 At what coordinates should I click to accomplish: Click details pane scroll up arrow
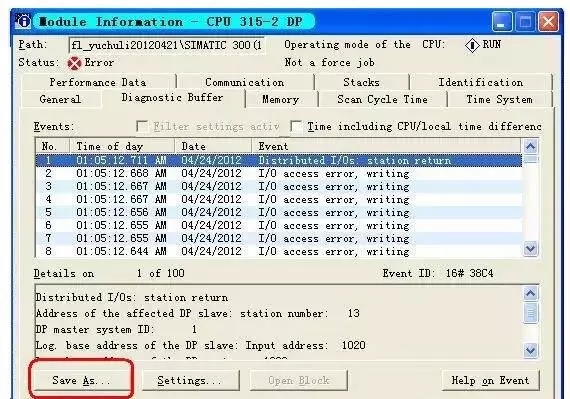531,293
